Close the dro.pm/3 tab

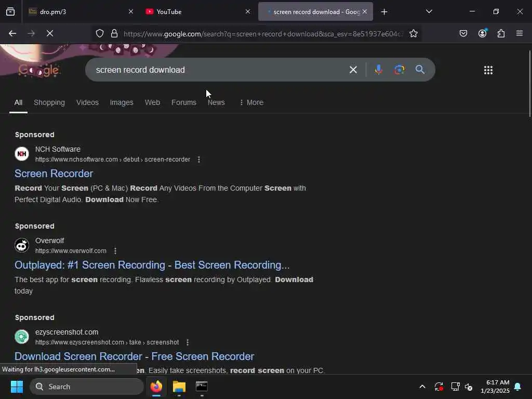131,11
